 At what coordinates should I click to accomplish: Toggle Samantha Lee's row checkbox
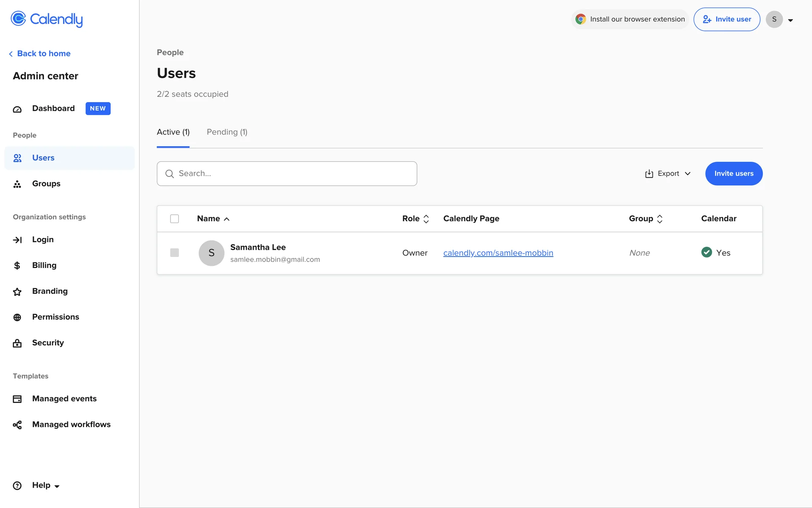tap(174, 253)
